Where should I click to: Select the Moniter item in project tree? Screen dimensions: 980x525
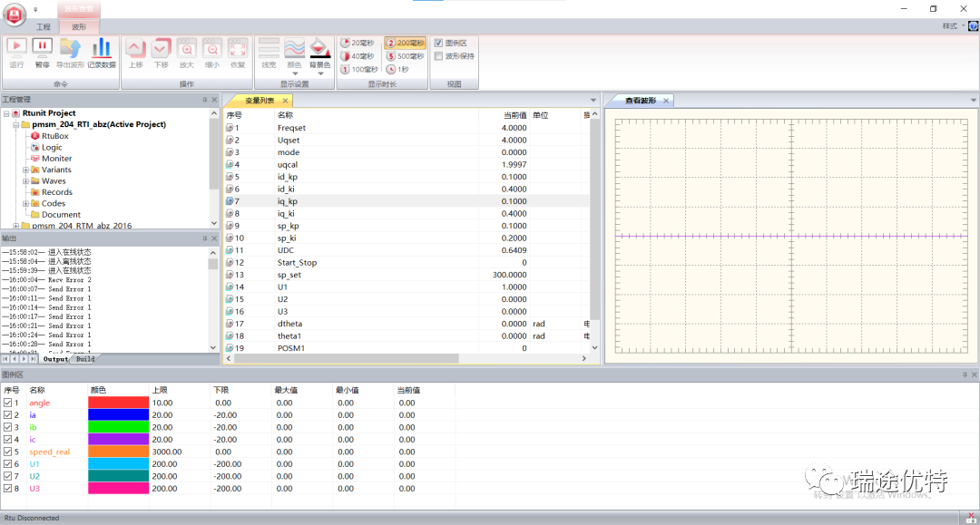[x=56, y=159]
